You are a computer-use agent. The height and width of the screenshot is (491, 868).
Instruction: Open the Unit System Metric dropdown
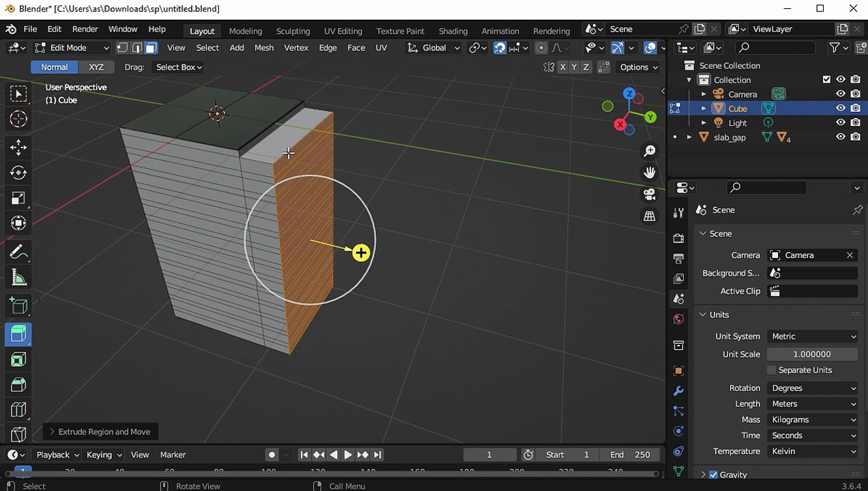coord(813,336)
